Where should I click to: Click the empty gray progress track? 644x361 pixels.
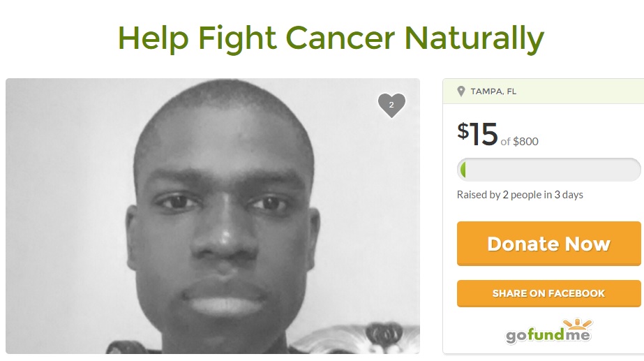coord(553,170)
